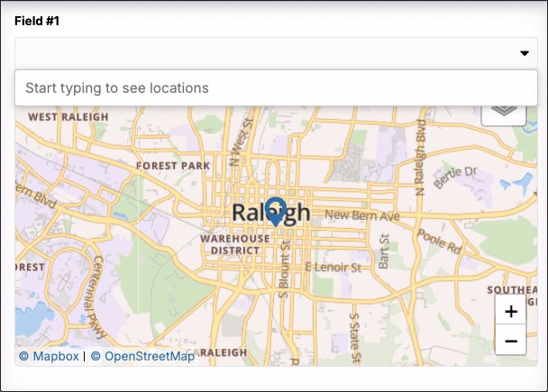Click the 'Bart St' street label
This screenshot has width=548, height=392.
pyautogui.click(x=384, y=251)
